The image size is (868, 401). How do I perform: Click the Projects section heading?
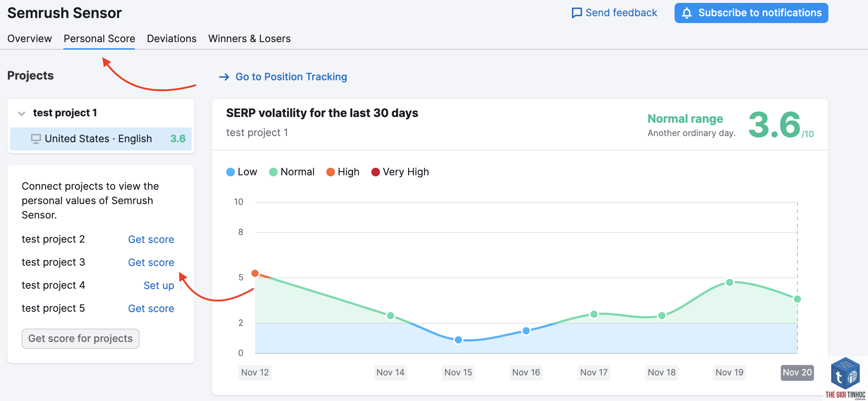31,76
